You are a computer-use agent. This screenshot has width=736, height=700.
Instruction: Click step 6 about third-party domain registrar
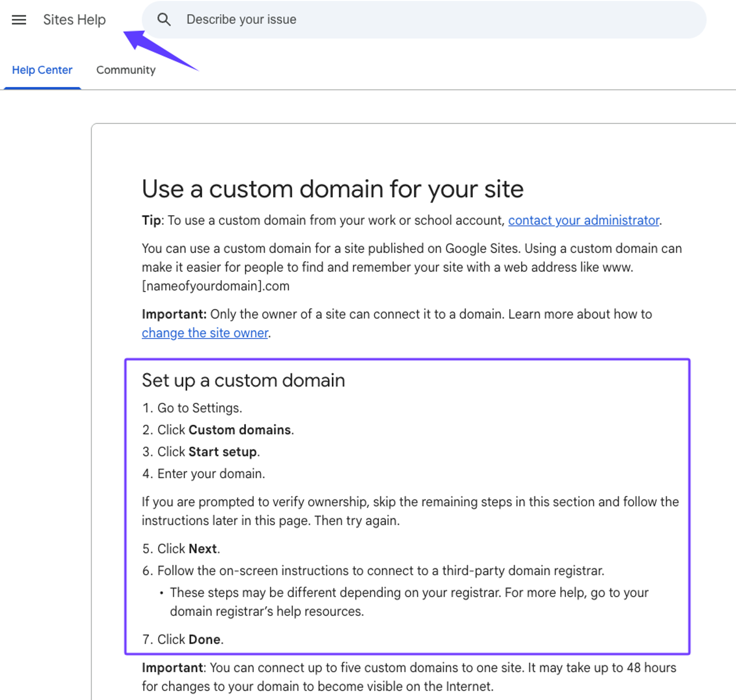[x=381, y=571]
